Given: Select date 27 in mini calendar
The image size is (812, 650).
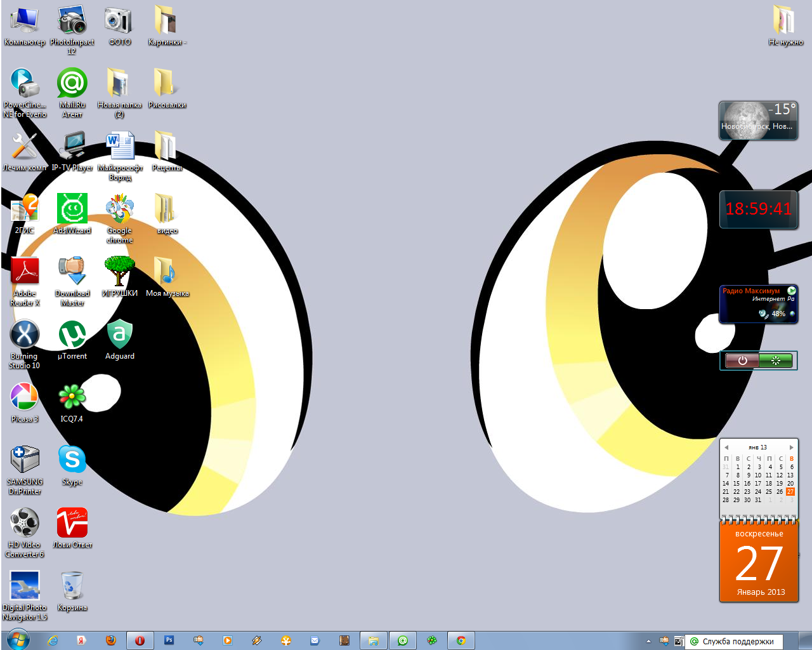Looking at the screenshot, I should point(790,491).
